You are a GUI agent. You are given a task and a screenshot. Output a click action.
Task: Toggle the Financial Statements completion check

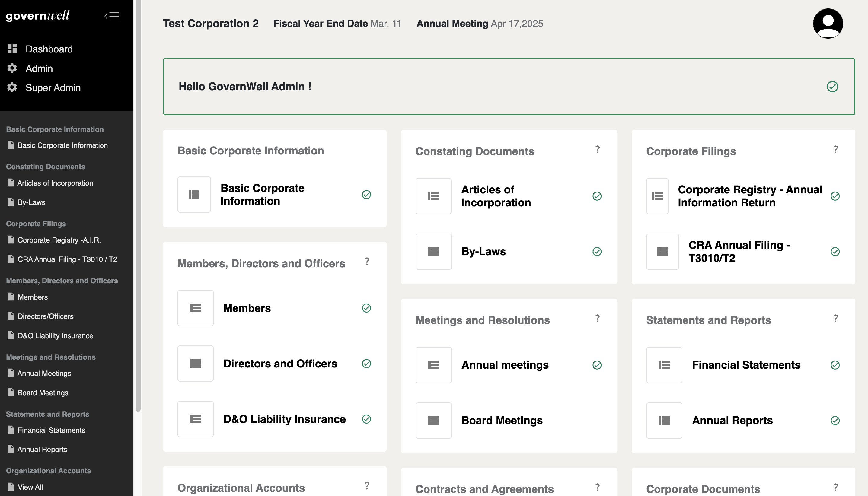coord(835,365)
